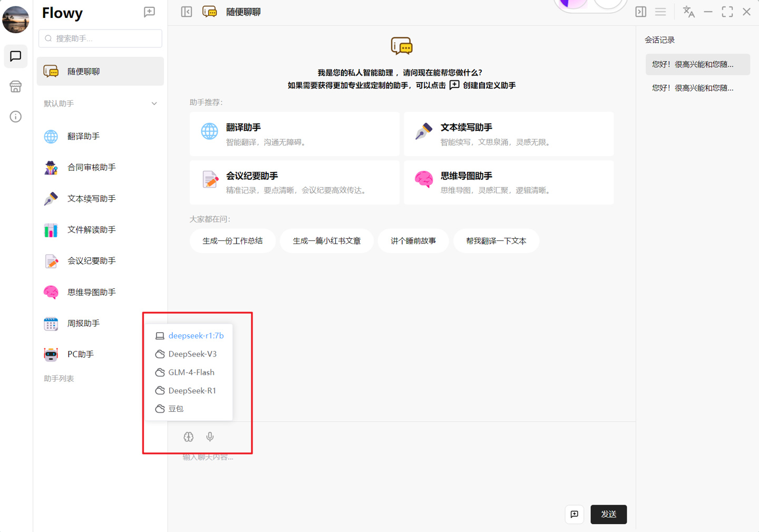The width and height of the screenshot is (759, 532).
Task: Click the 搜索助手 search field
Action: (101, 38)
